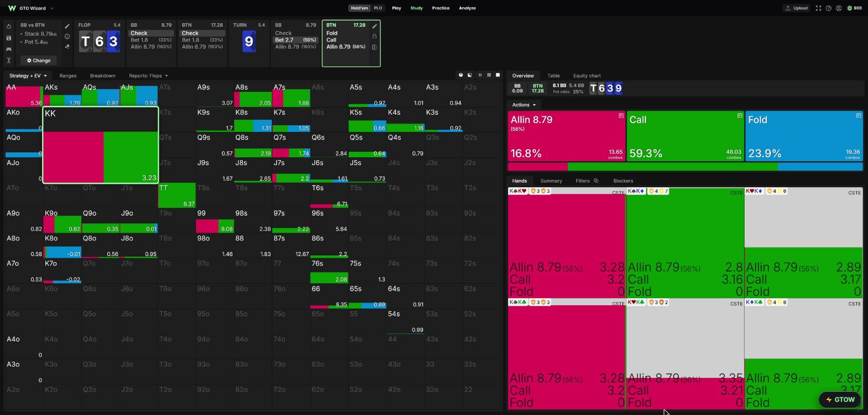Click the Upload button
868x415 pixels.
coord(797,8)
